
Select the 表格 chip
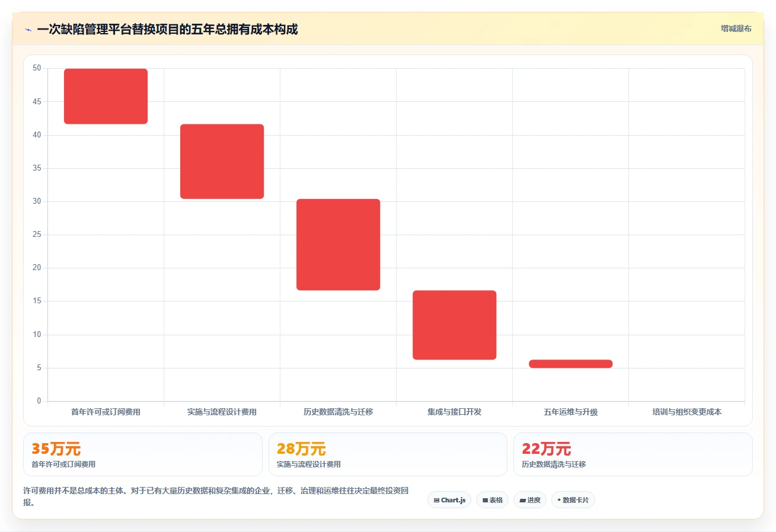click(x=492, y=500)
